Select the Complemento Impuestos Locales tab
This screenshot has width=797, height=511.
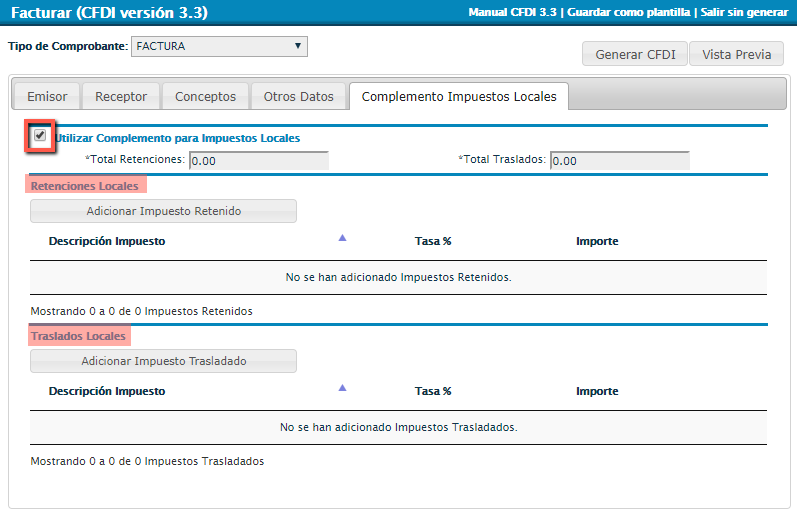tap(459, 97)
